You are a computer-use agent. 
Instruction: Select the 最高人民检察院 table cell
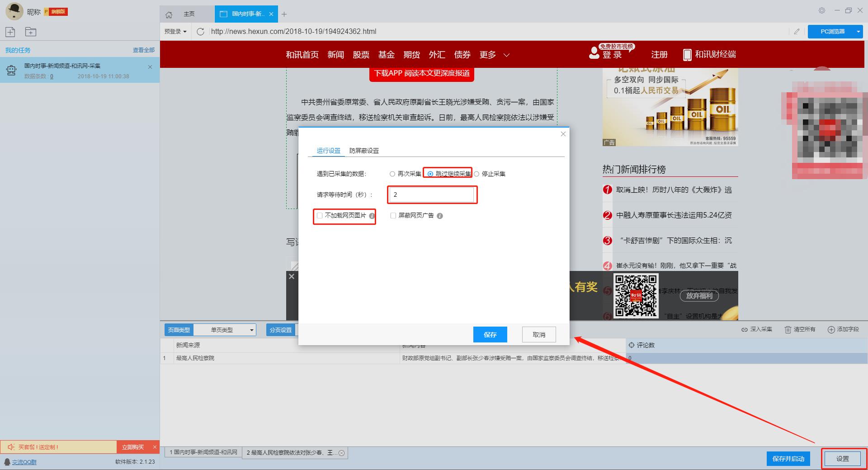[x=287, y=358]
